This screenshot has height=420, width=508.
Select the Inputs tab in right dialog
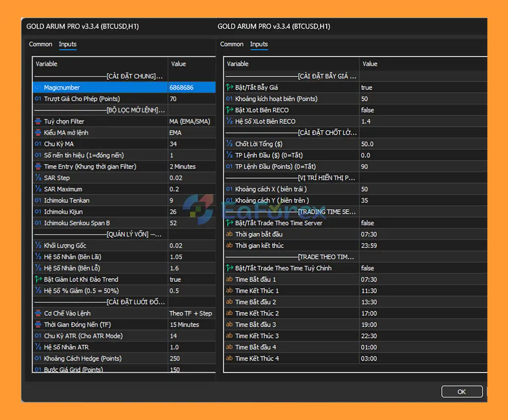[259, 44]
